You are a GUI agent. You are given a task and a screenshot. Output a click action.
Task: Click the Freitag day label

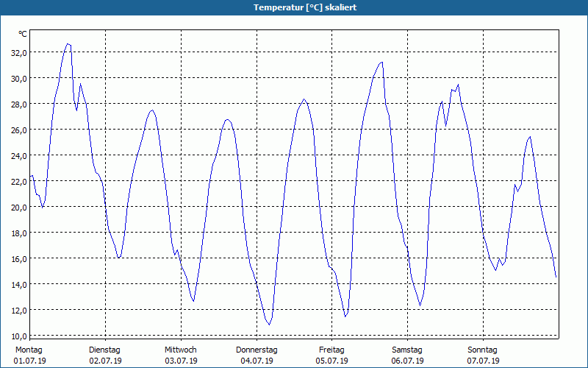click(x=332, y=350)
